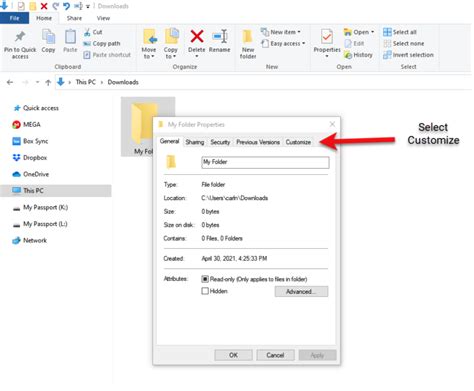474x391 pixels.
Task: Click Select none
Action: click(404, 43)
